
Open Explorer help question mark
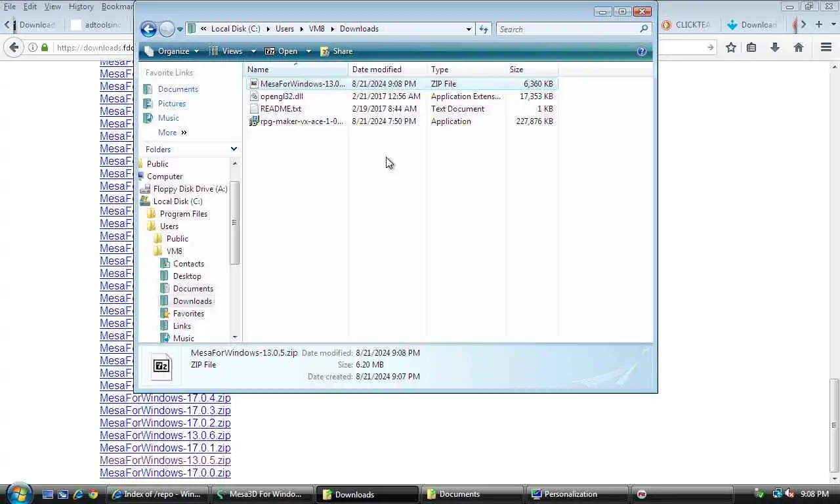click(642, 51)
